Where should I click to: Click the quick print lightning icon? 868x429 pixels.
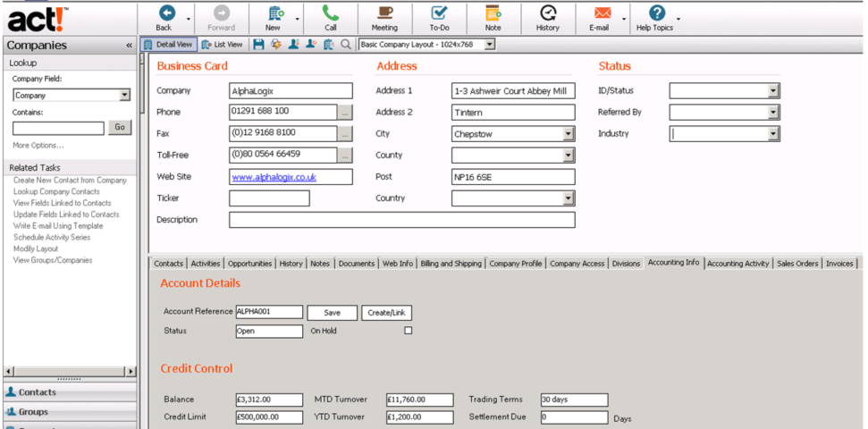tap(276, 45)
